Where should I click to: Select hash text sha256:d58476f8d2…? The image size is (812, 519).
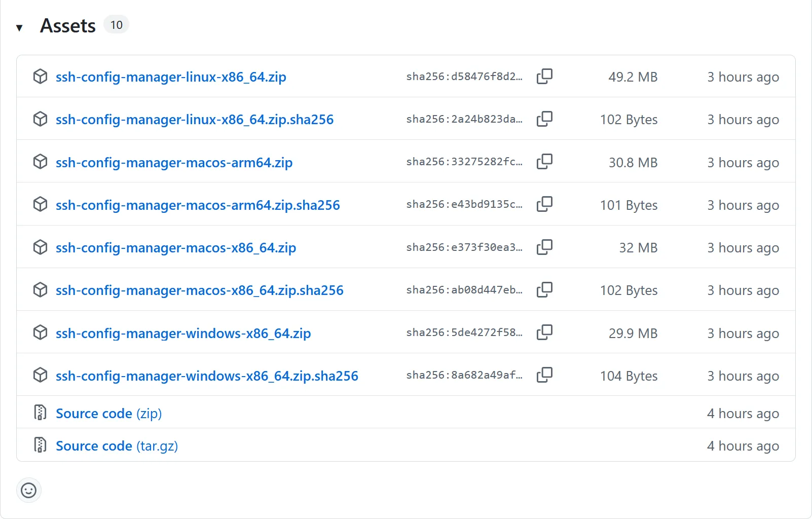tap(464, 77)
